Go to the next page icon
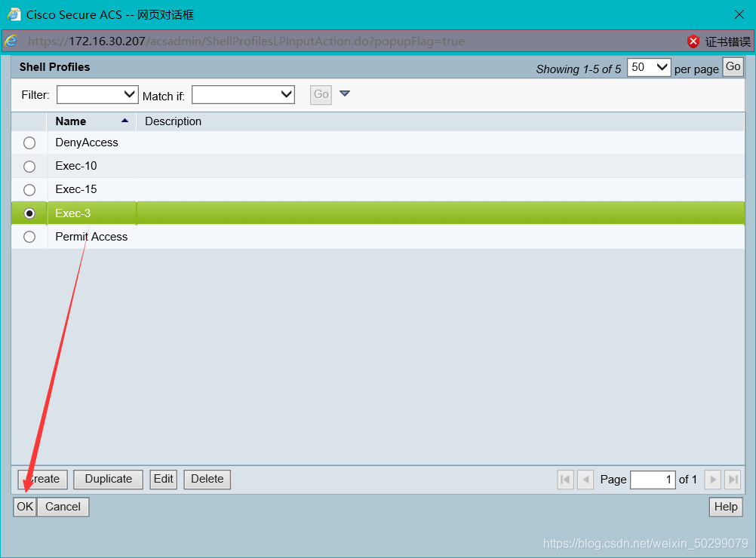 (712, 480)
